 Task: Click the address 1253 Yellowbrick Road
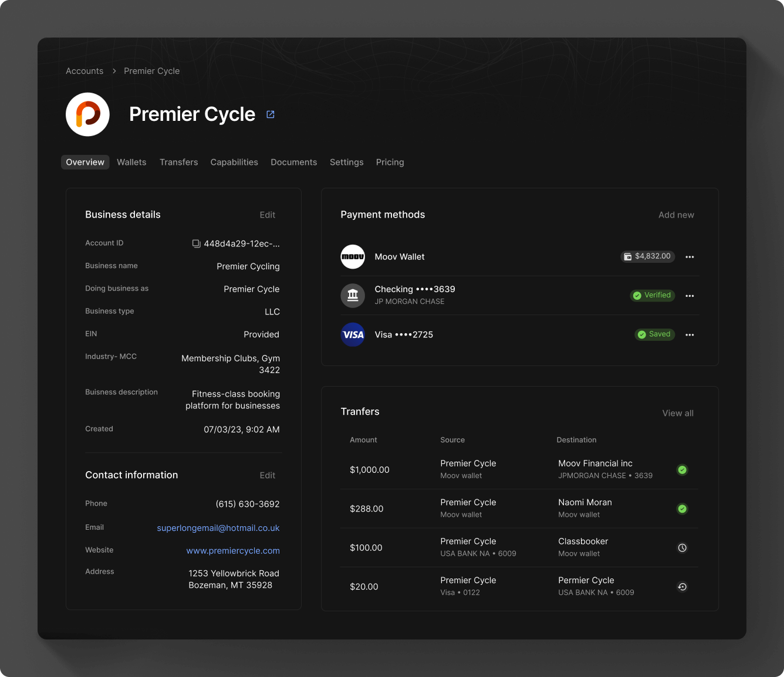coord(234,574)
